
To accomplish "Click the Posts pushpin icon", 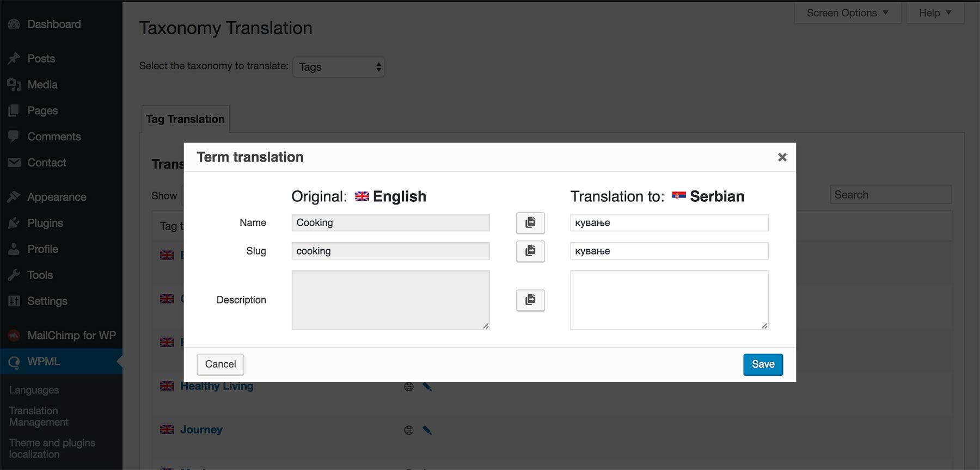I will point(14,58).
